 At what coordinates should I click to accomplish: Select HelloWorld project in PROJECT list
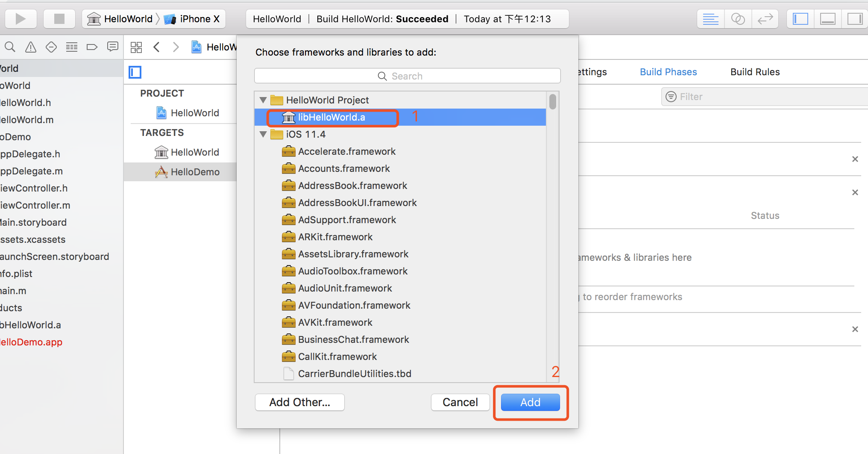point(188,113)
